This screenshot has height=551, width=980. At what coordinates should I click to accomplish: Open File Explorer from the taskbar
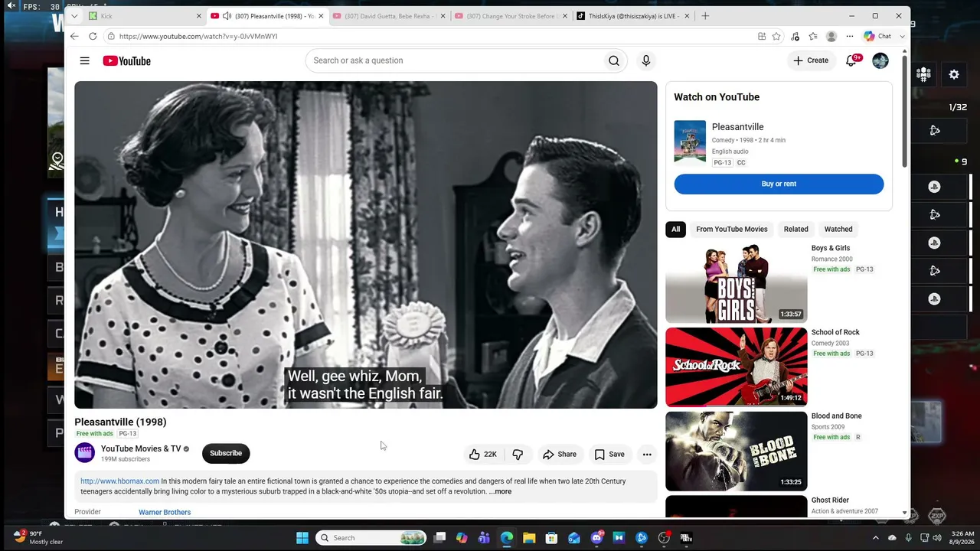(529, 538)
